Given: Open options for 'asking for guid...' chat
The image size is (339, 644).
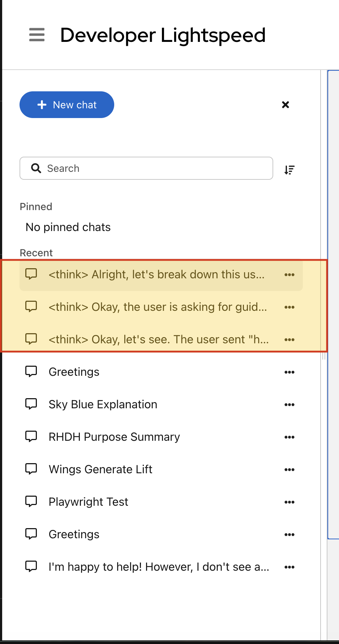Looking at the screenshot, I should (x=289, y=307).
